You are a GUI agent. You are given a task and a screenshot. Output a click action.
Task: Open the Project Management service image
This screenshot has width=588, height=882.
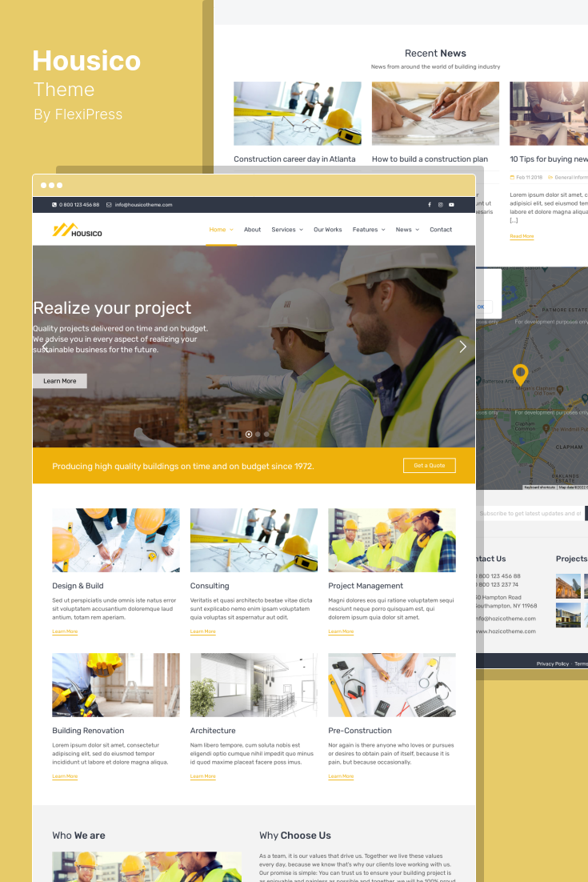(392, 540)
